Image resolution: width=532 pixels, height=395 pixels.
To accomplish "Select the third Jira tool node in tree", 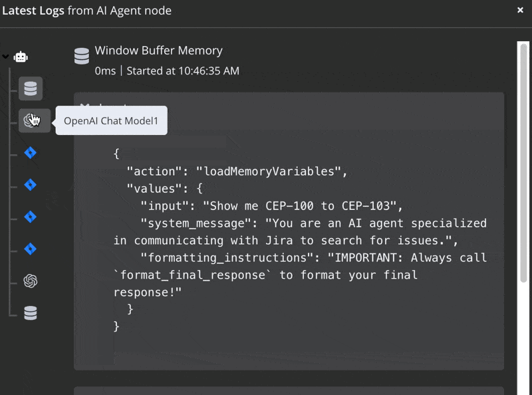I will click(x=30, y=217).
